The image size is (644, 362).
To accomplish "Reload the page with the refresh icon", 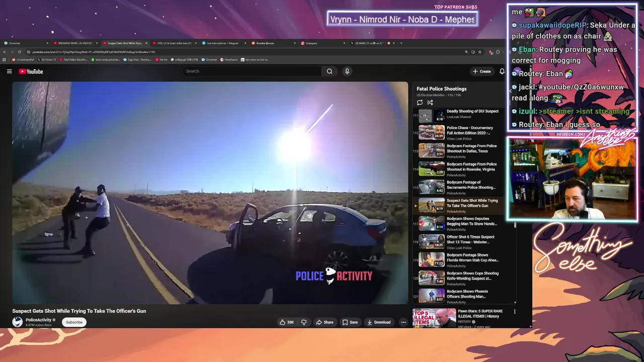I will point(20,52).
